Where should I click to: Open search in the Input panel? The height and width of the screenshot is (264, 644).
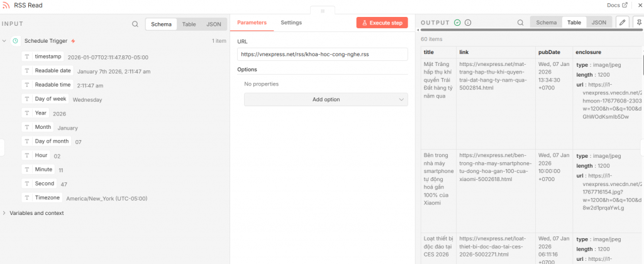(135, 24)
